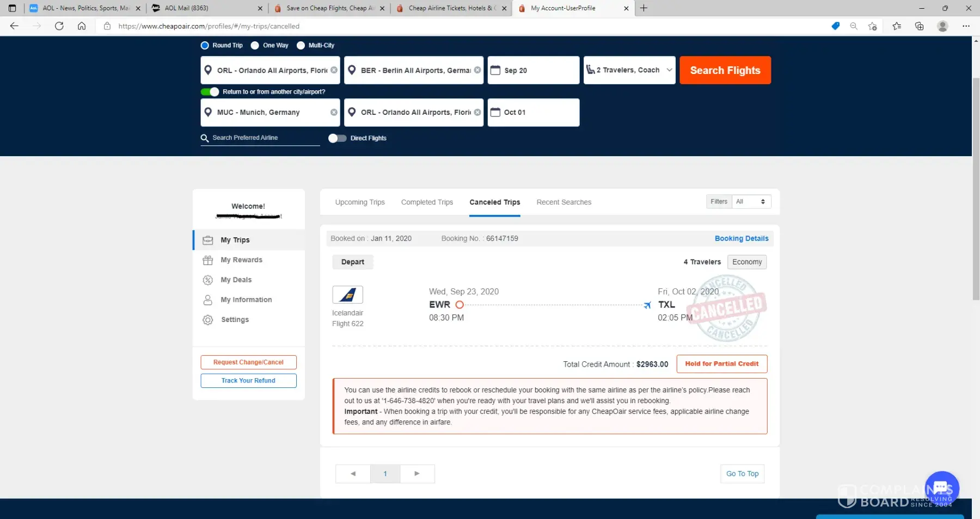
Task: Click the Settings gear icon in sidebar
Action: [208, 320]
